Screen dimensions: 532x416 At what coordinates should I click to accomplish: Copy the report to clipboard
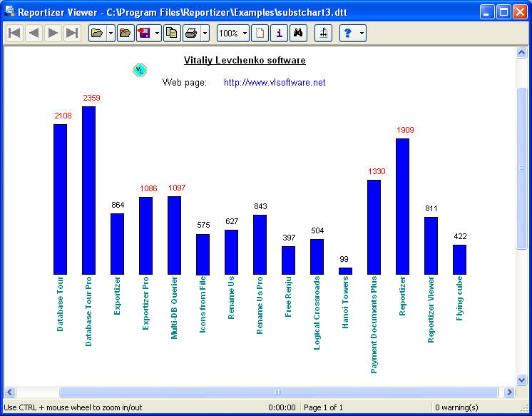(x=172, y=34)
